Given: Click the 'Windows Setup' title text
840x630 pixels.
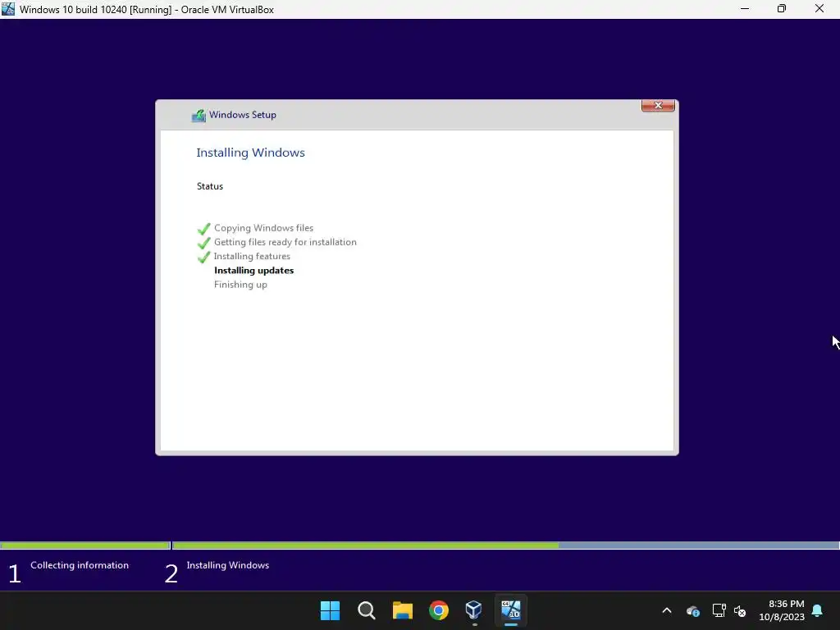Looking at the screenshot, I should point(243,115).
